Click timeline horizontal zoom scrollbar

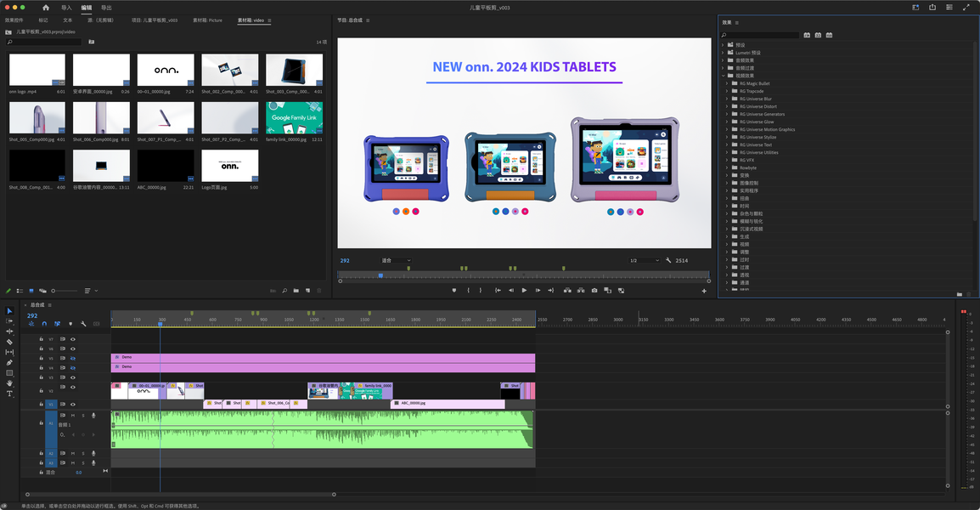click(x=181, y=495)
